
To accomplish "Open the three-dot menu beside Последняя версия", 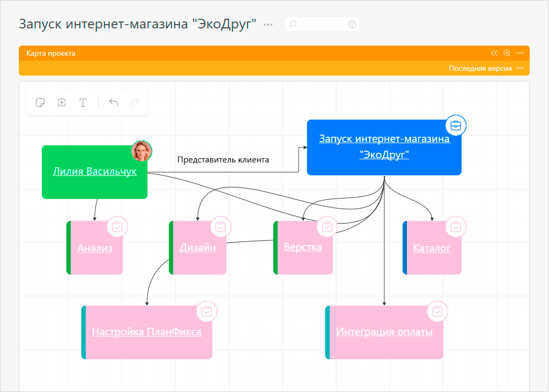I will 520,68.
